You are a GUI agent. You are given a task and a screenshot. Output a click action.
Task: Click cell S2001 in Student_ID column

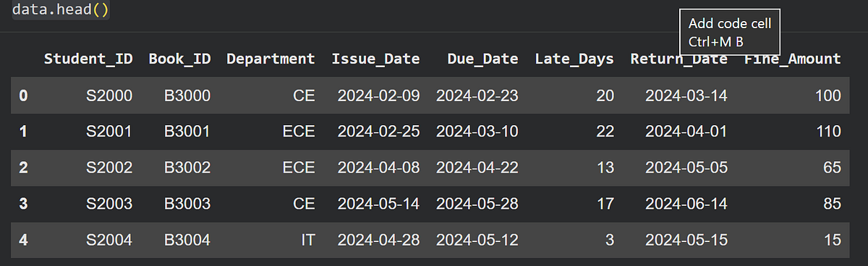point(109,132)
